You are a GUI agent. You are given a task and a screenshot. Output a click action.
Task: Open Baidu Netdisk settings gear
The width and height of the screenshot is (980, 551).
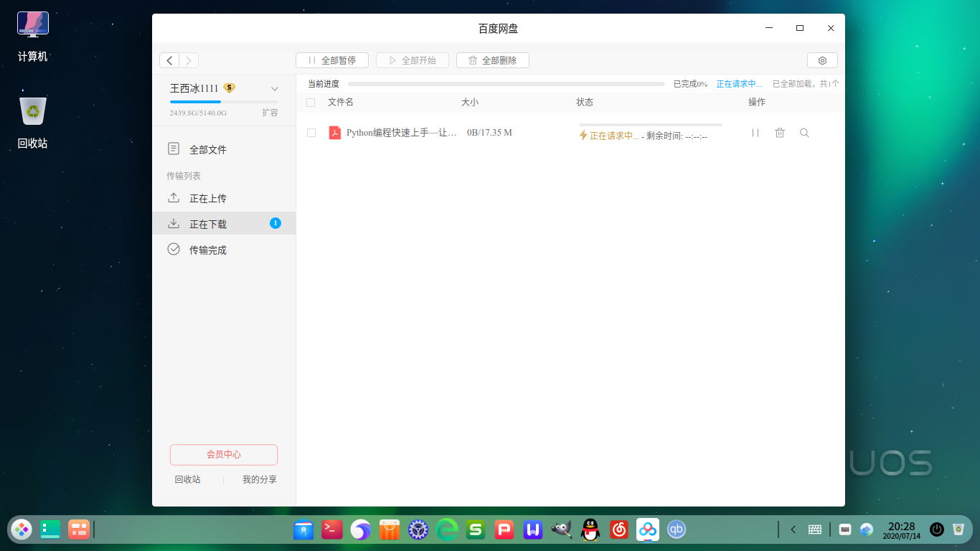point(822,60)
